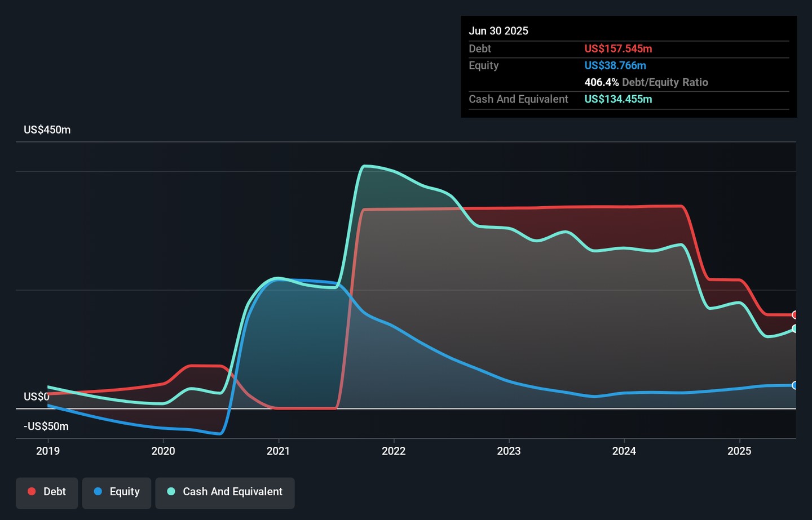Select the 2025 x-axis label
The width and height of the screenshot is (812, 520).
tap(739, 451)
